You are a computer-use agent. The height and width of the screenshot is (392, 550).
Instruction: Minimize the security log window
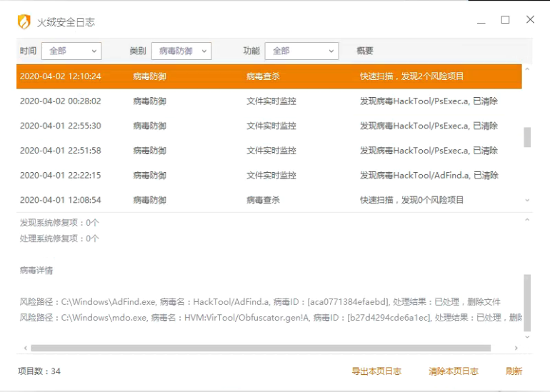coord(480,21)
